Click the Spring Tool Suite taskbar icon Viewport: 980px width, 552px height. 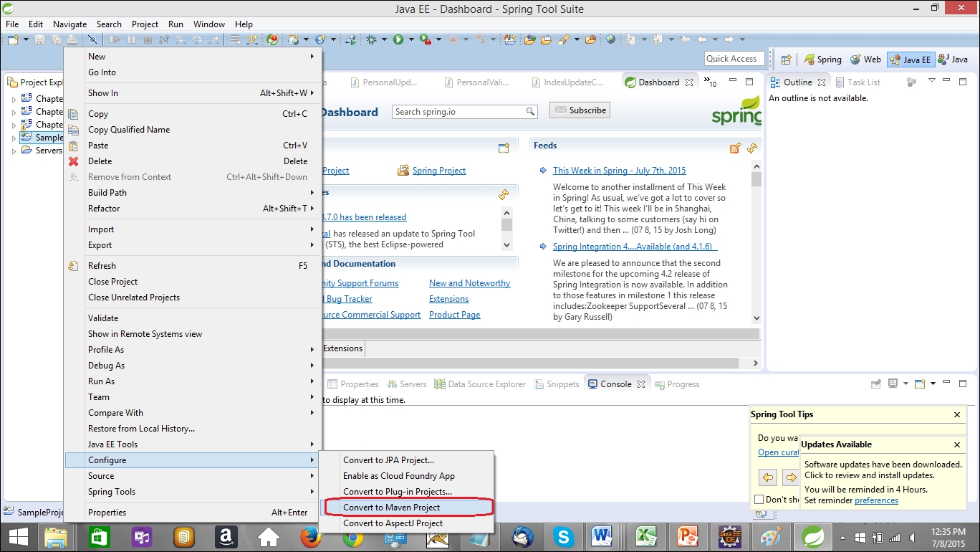tap(812, 537)
